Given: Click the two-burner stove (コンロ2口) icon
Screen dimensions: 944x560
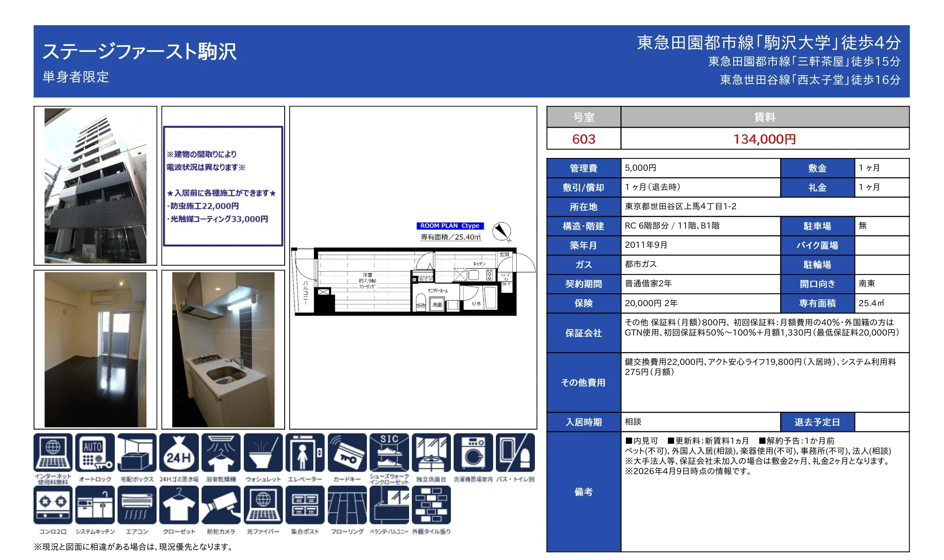Looking at the screenshot, I should coord(53,505).
